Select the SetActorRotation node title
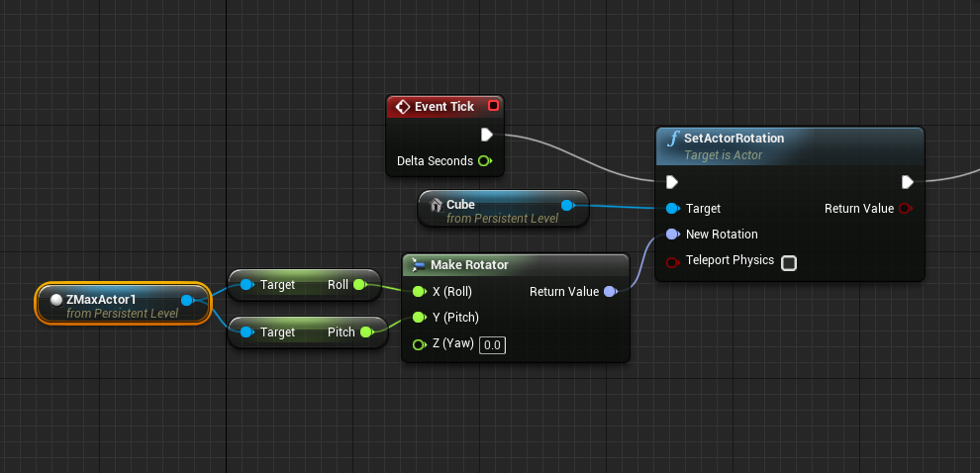This screenshot has height=473, width=980. click(x=734, y=139)
